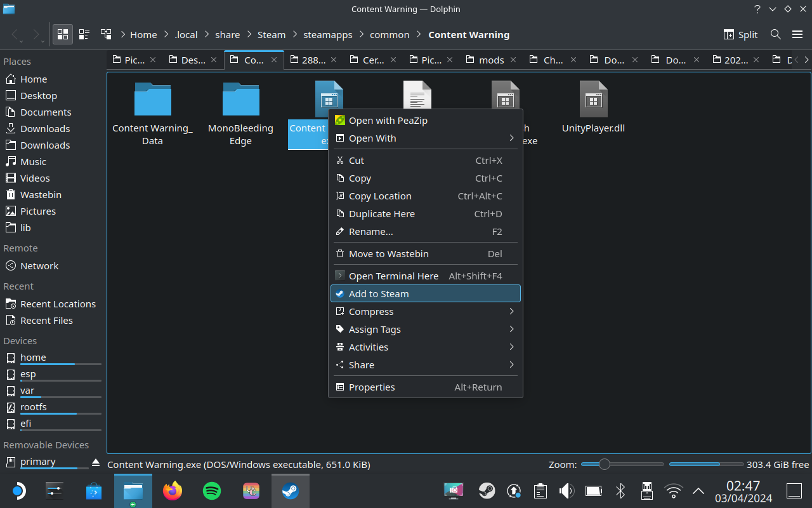
Task: Open the back button history dropdown
Action: (x=22, y=42)
